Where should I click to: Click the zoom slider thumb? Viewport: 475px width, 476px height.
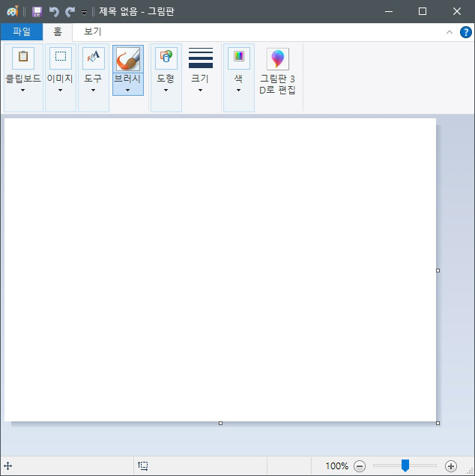(x=405, y=466)
